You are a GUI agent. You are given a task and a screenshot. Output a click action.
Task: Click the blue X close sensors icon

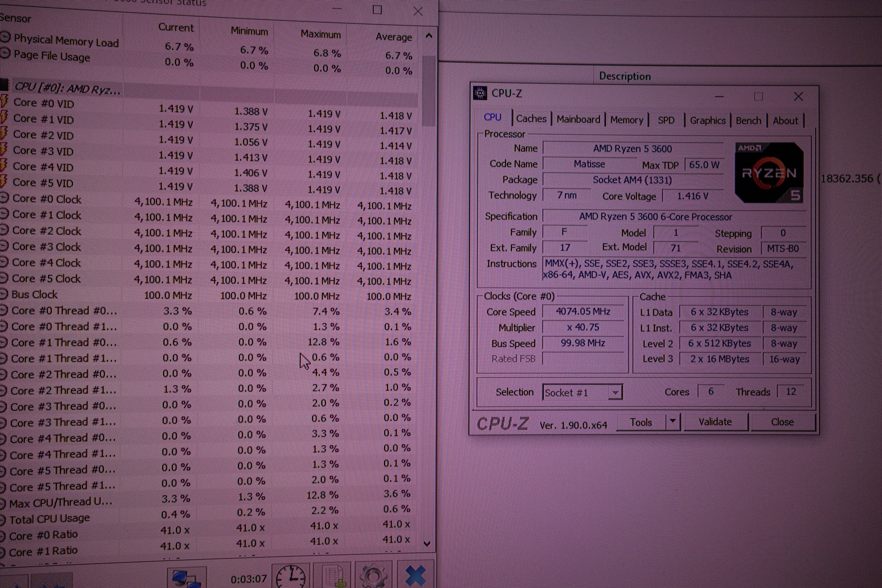[x=416, y=576]
